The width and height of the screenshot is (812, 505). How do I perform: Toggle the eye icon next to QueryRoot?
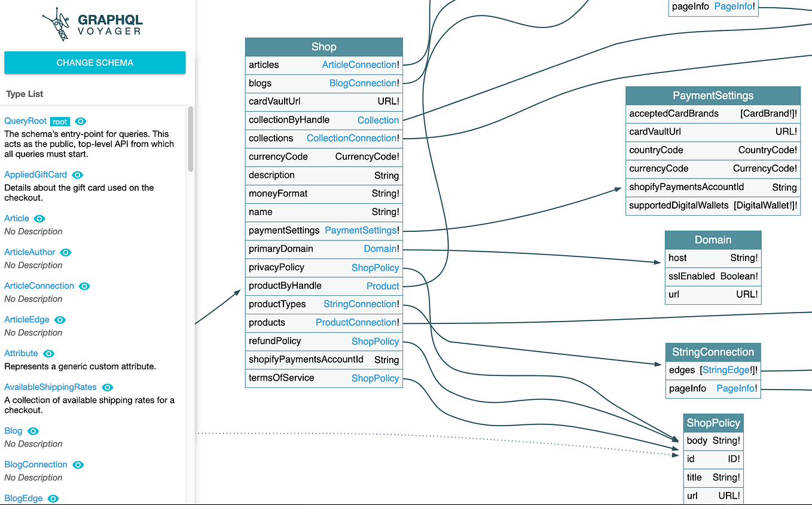coord(80,121)
